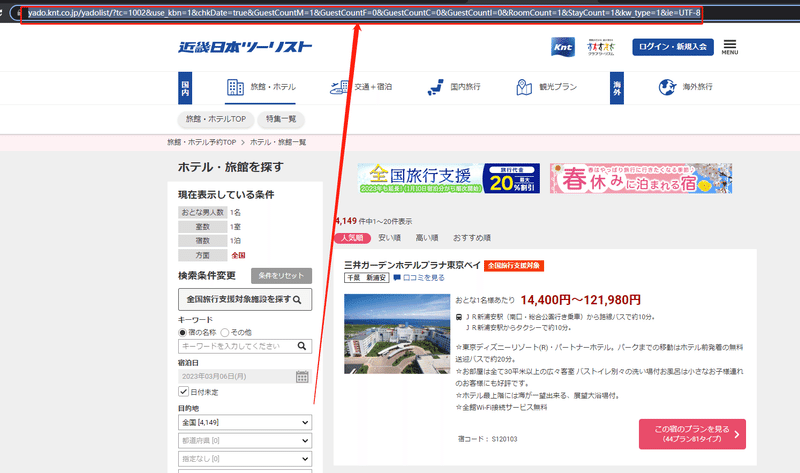Click the ログイン・新規入会 button

pyautogui.click(x=672, y=46)
